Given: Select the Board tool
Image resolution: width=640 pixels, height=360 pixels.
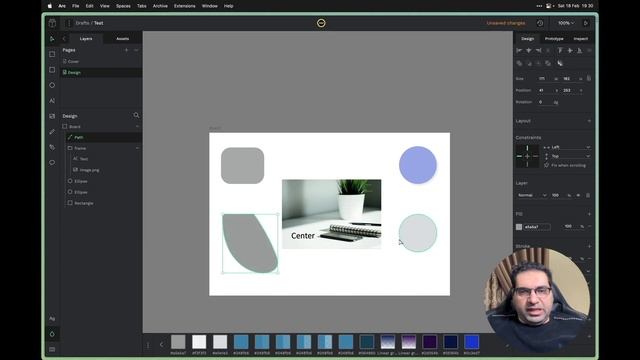Looking at the screenshot, I should click(x=52, y=54).
